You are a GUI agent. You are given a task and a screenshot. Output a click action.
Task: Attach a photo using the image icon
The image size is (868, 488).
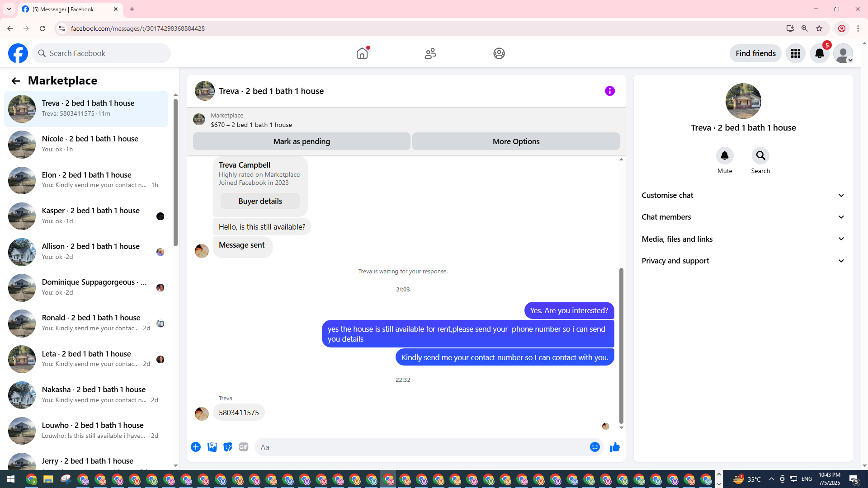point(212,447)
